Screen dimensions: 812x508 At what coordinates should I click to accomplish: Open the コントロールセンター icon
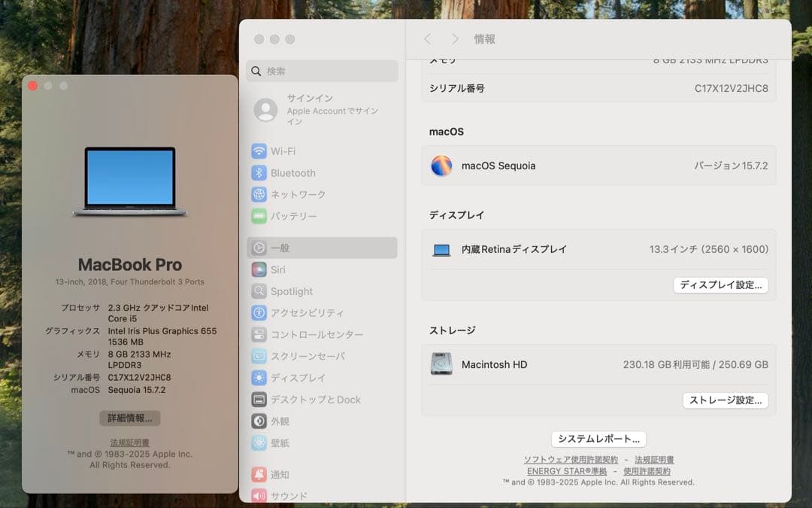[x=259, y=334]
